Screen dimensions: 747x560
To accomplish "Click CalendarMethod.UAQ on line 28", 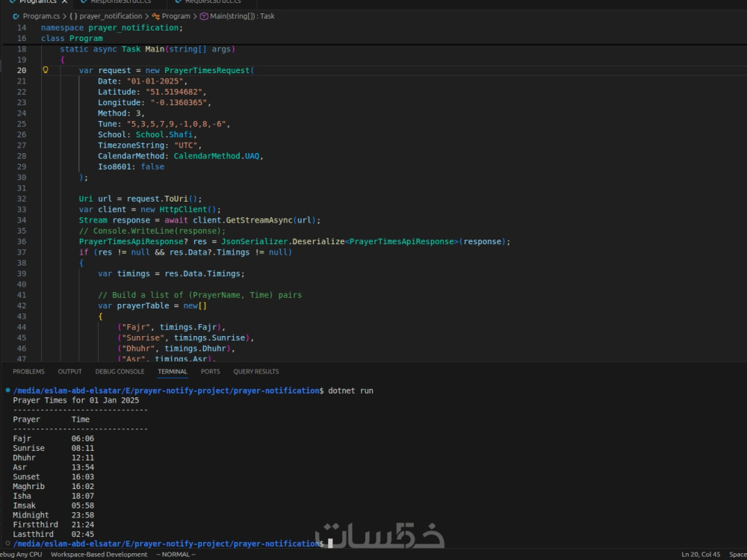I will point(217,156).
